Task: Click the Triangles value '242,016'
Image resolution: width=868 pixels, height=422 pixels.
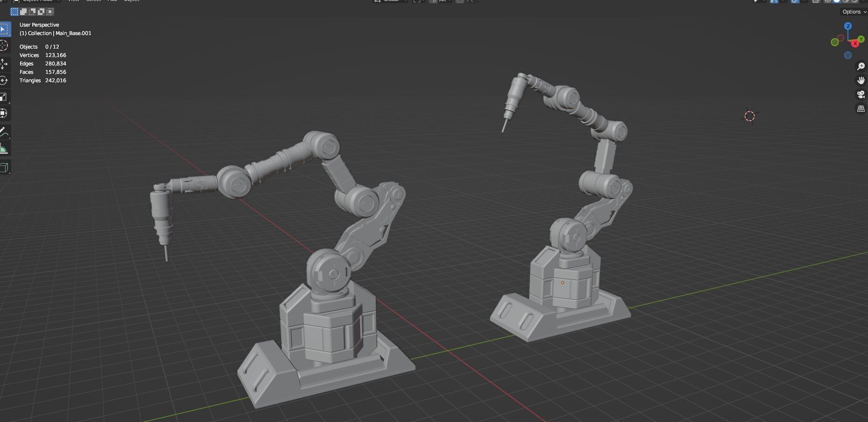Action: (x=56, y=80)
